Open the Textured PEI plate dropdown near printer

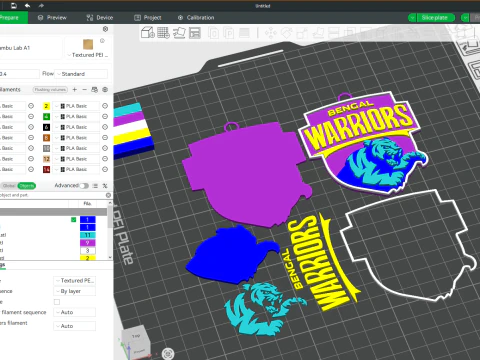pyautogui.click(x=88, y=55)
